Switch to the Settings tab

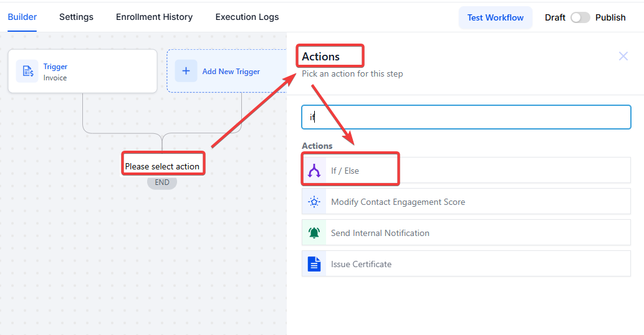click(76, 17)
